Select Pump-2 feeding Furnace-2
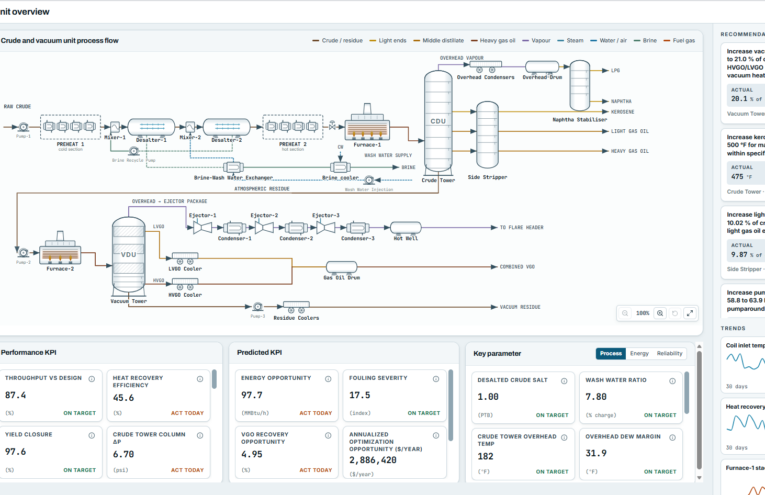Viewport: 765px width, 495px height. pos(23,253)
